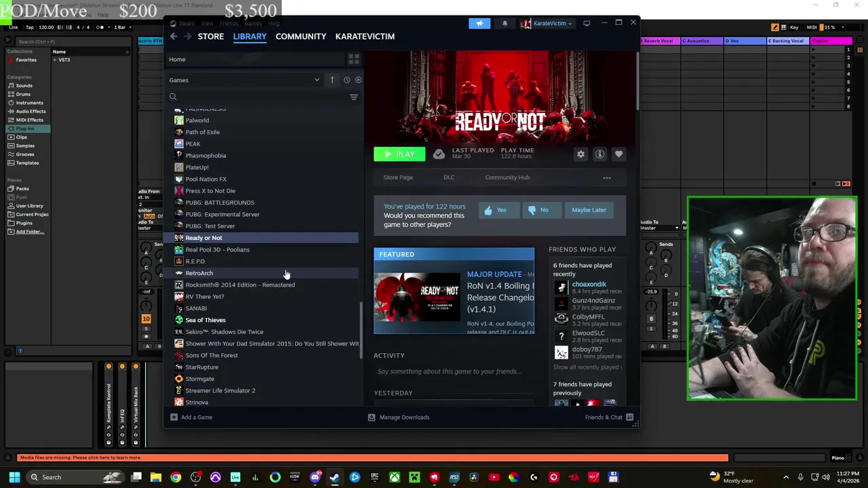Open Samples category in Ableton browser
868x488 pixels.
click(x=25, y=146)
